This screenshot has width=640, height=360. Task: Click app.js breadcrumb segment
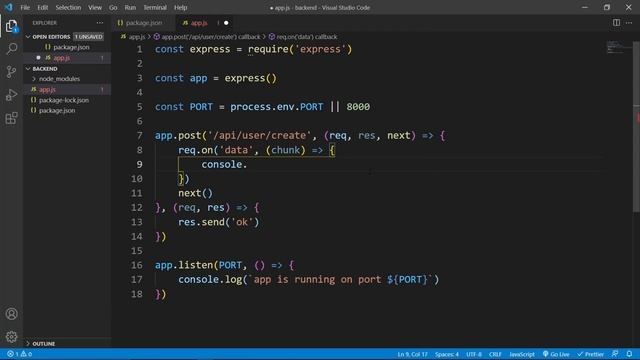point(137,37)
